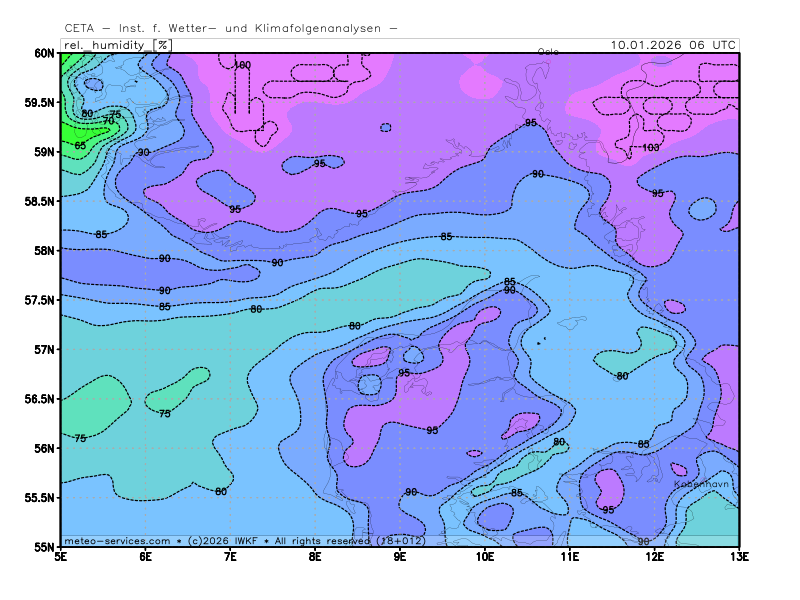This screenshot has height=600, width=800.
Task: Click the 65 contour label
Action: pos(80,146)
